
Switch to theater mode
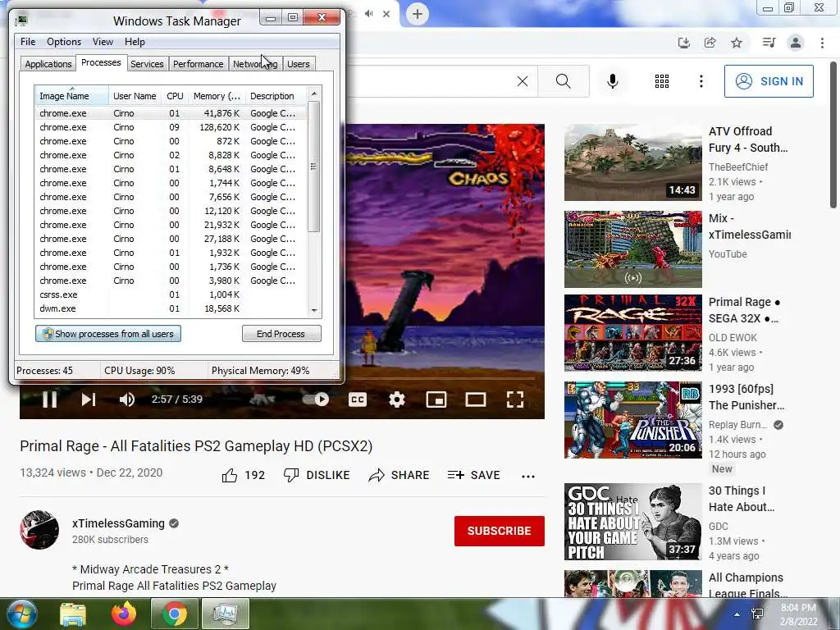coord(476,399)
